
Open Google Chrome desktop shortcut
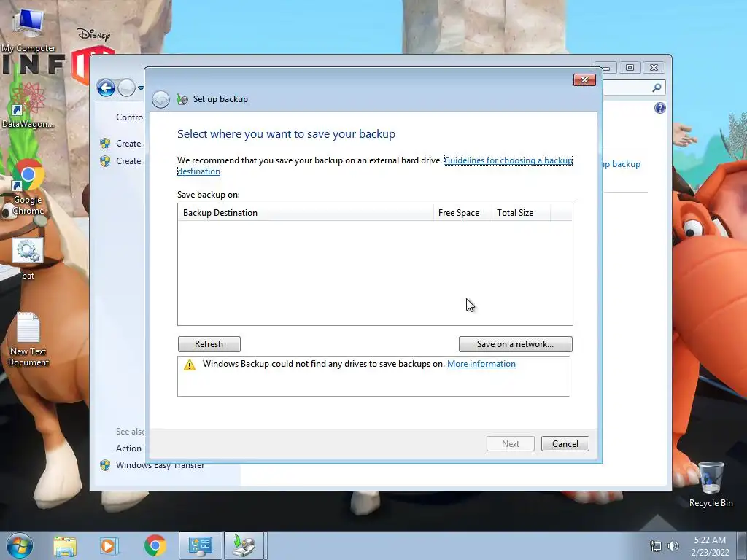click(x=28, y=187)
